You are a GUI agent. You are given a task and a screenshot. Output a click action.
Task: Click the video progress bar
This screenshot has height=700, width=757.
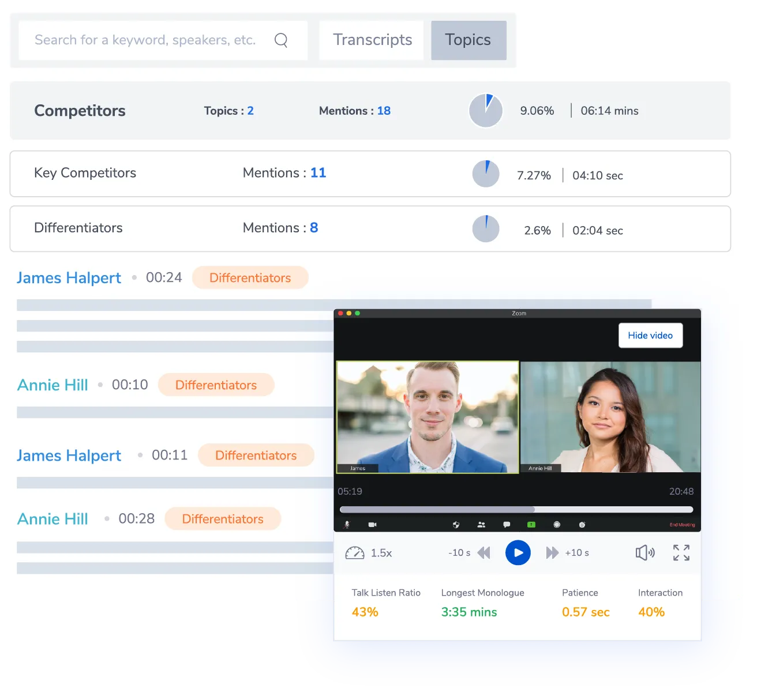[x=516, y=510]
